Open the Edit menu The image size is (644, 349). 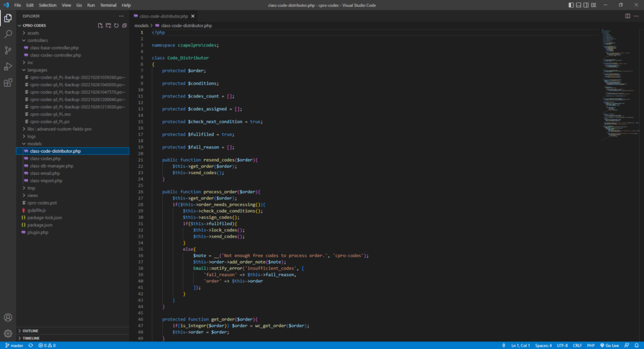tap(30, 5)
